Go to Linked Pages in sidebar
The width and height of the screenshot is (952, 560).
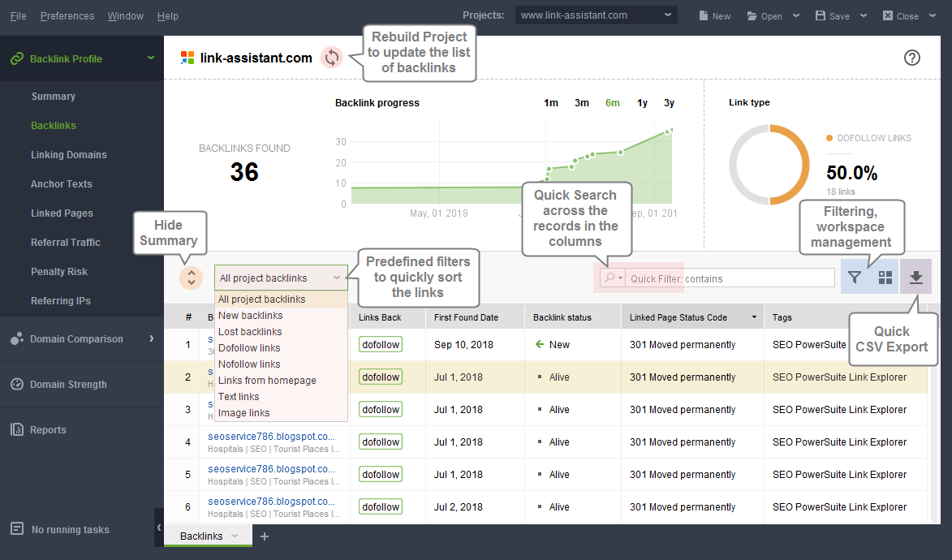[62, 213]
